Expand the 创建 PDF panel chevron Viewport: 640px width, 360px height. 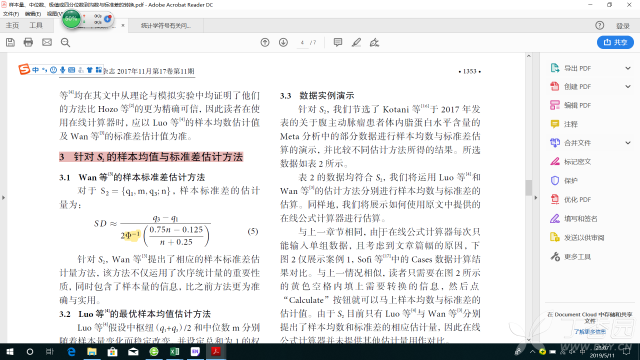[628, 87]
